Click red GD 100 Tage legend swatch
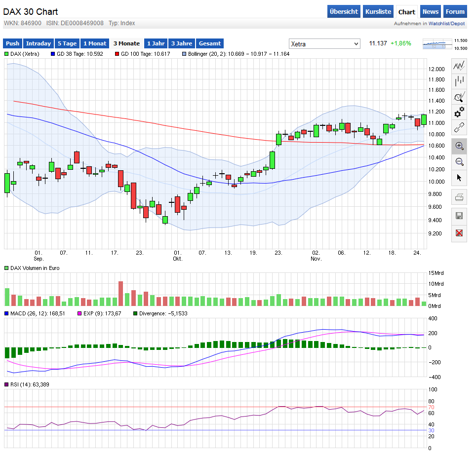The height and width of the screenshot is (457, 476). coord(117,54)
